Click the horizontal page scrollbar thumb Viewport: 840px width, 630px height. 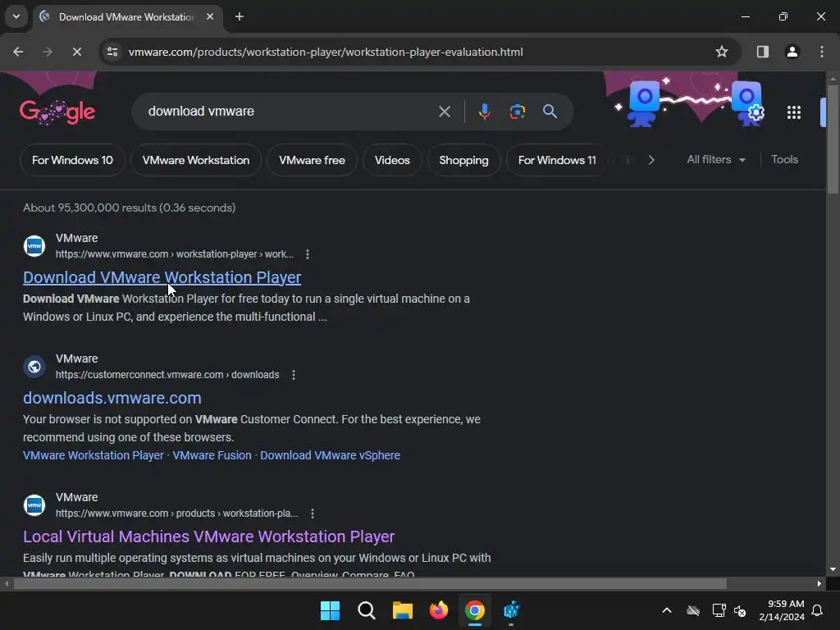click(x=370, y=583)
